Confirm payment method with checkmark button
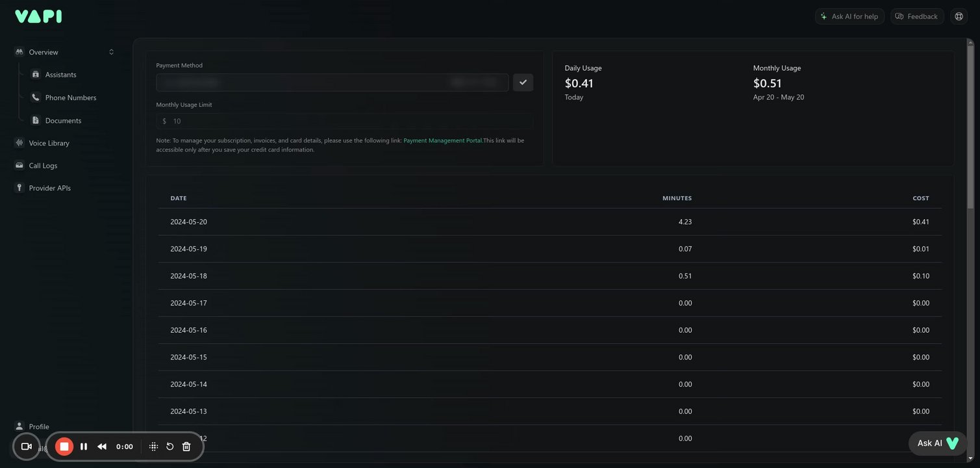Viewport: 980px width, 468px height. 523,83
